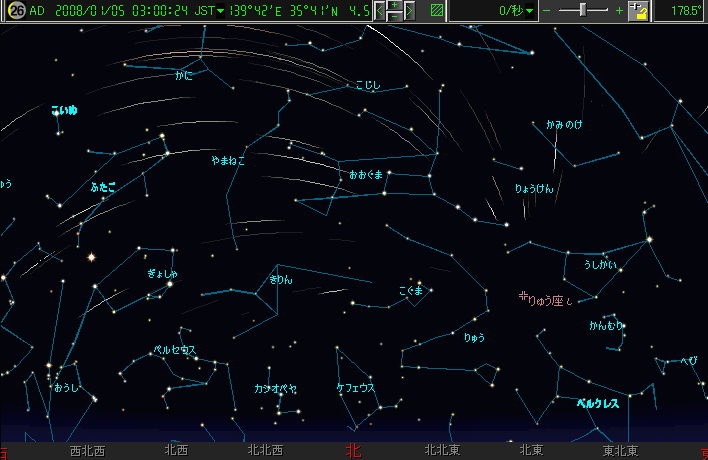
Task: Click the minus sign left of zoom slider
Action: coord(546,11)
